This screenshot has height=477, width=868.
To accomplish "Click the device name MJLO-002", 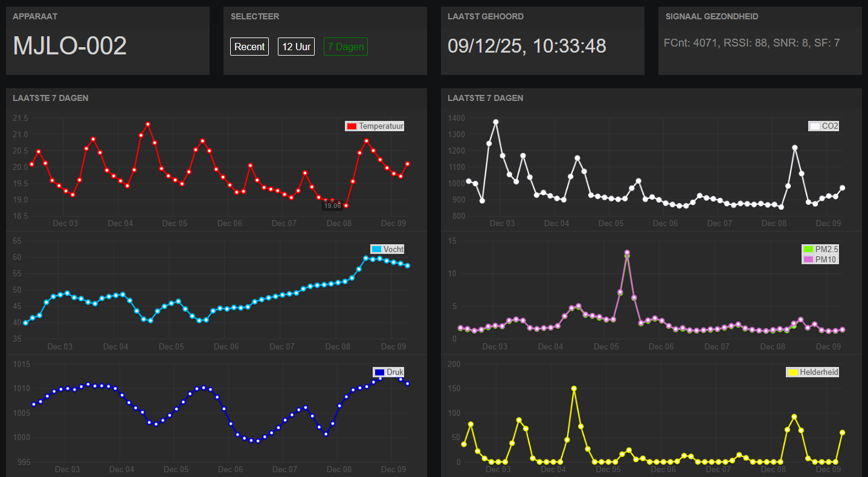I will click(70, 46).
